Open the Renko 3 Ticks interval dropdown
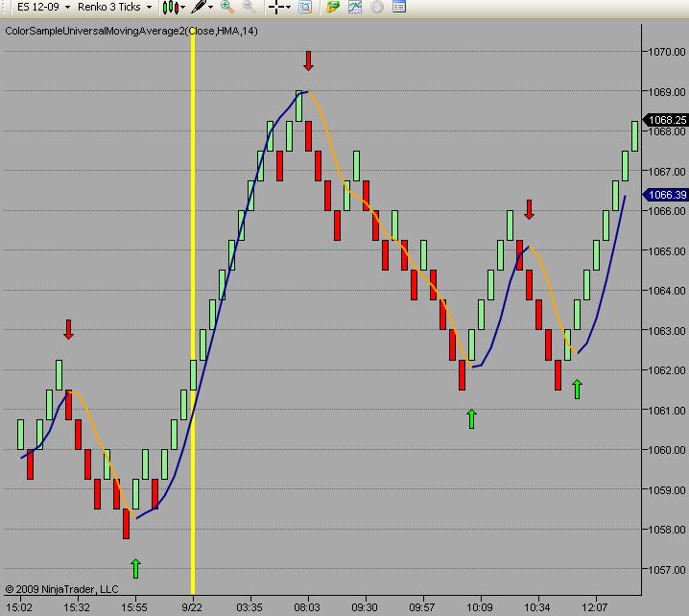689x616 pixels. (114, 7)
